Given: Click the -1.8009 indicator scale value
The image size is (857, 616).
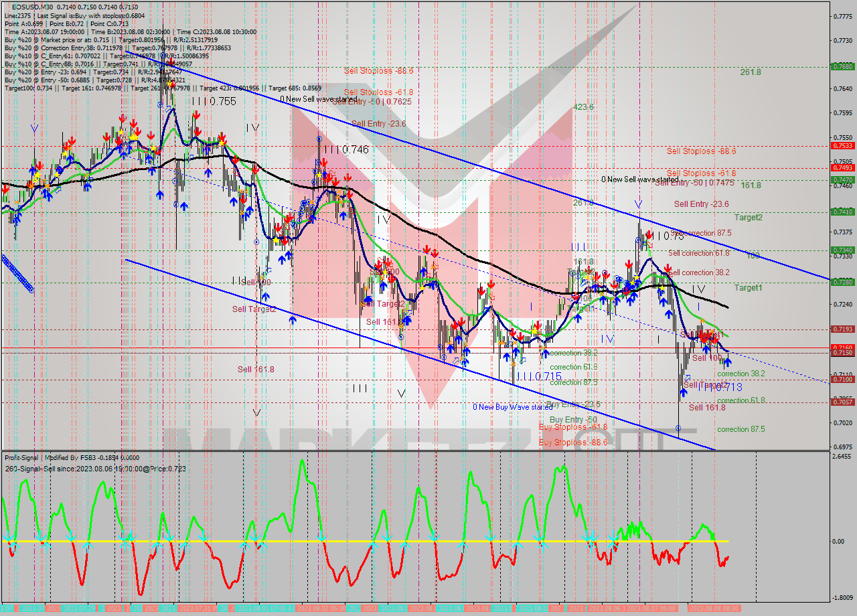Looking at the screenshot, I should pos(842,598).
